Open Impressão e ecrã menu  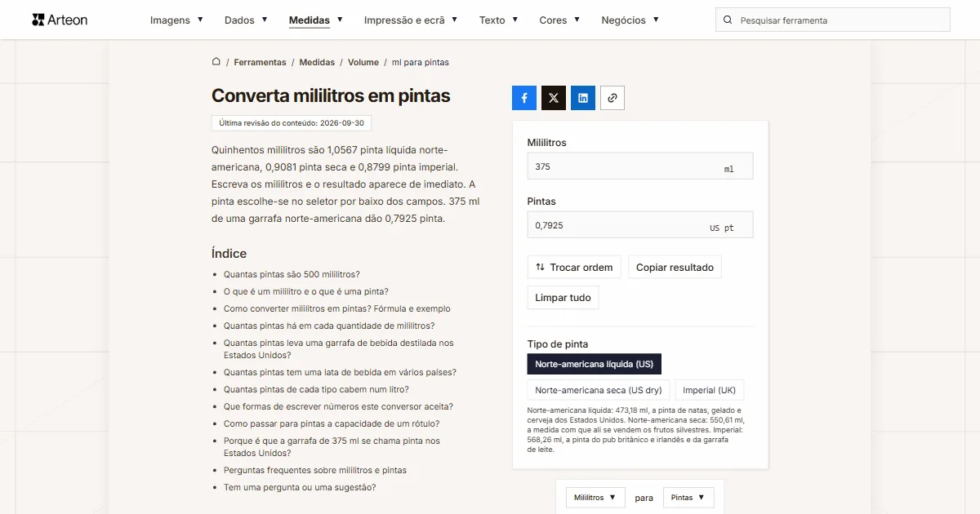[x=411, y=20]
